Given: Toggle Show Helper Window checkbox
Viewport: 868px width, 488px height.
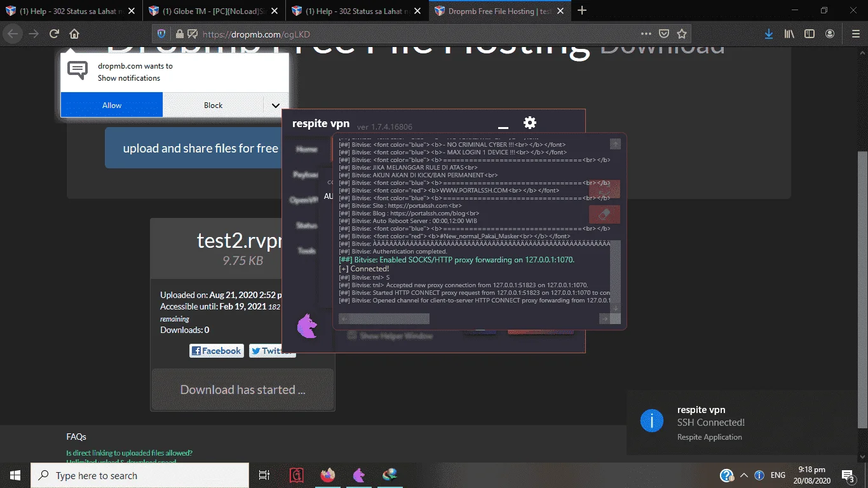Looking at the screenshot, I should click(352, 335).
